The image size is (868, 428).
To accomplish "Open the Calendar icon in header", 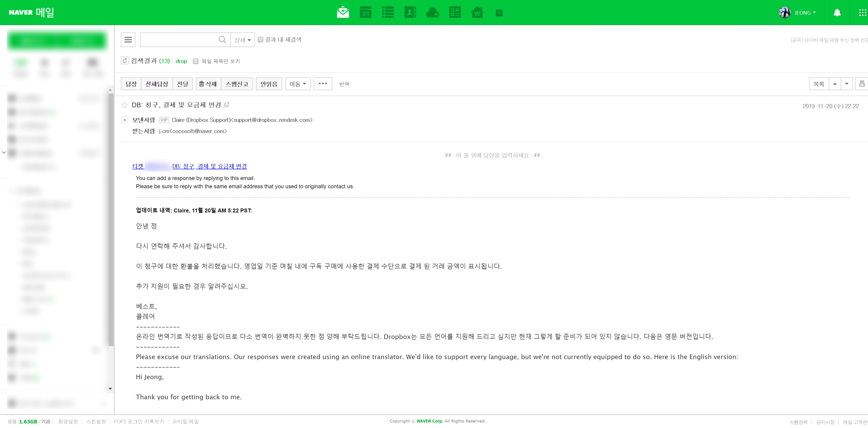I will click(x=365, y=13).
